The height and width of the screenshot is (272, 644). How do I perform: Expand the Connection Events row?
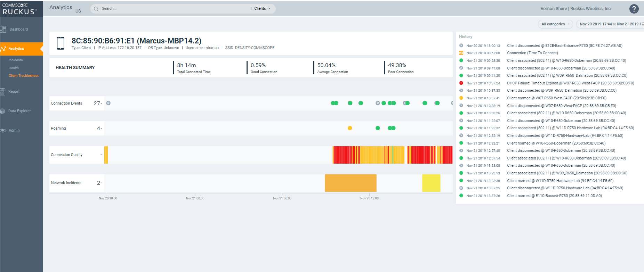coord(101,104)
